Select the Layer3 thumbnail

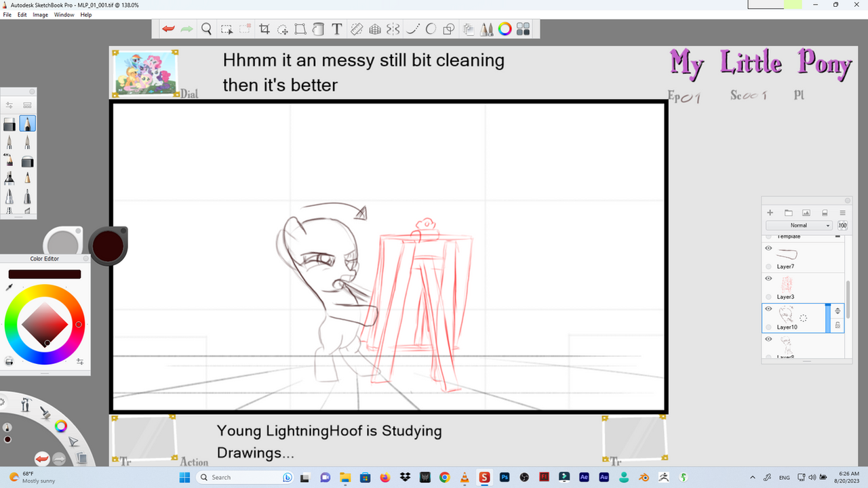[787, 284]
